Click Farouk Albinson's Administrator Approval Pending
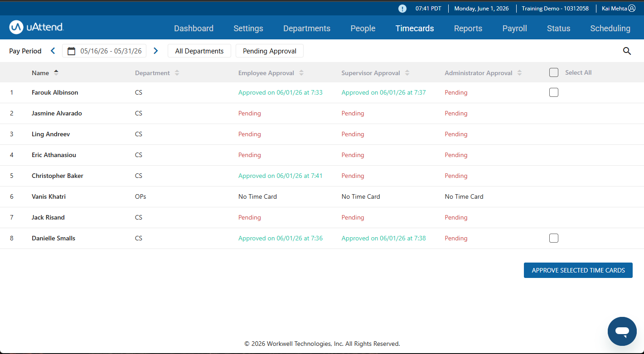The height and width of the screenshot is (354, 644). tap(456, 92)
